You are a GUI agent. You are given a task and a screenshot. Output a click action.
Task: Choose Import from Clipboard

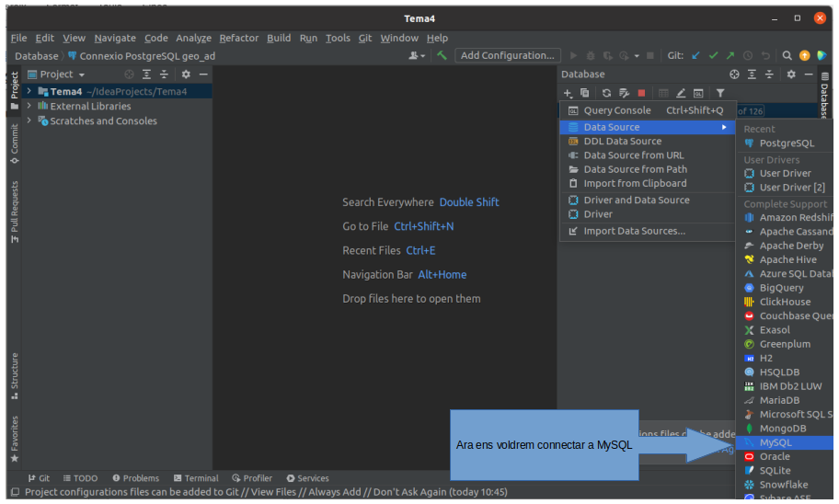[x=648, y=184]
